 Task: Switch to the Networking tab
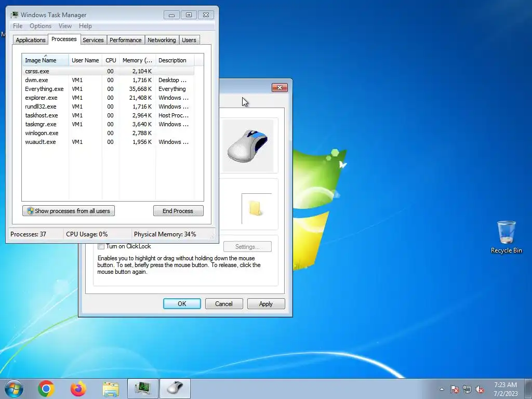162,40
